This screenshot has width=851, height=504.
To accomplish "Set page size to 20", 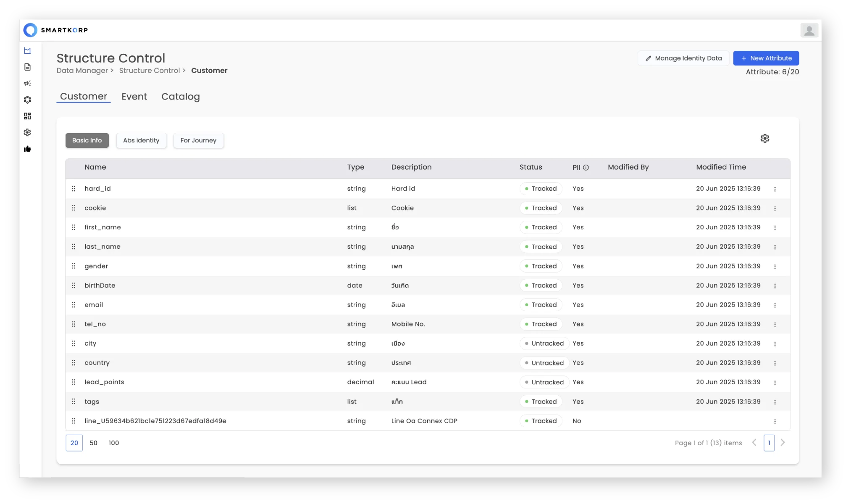I will [74, 443].
